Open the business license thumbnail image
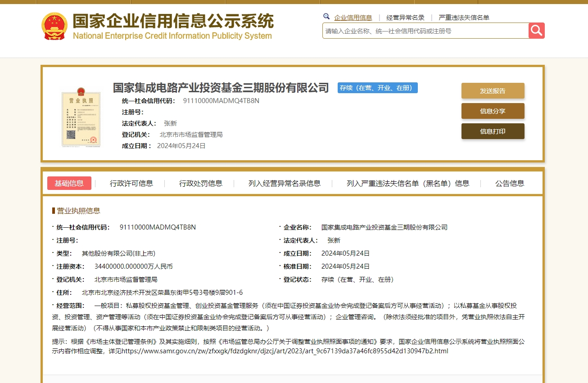This screenshot has height=383, width=588. (x=81, y=118)
